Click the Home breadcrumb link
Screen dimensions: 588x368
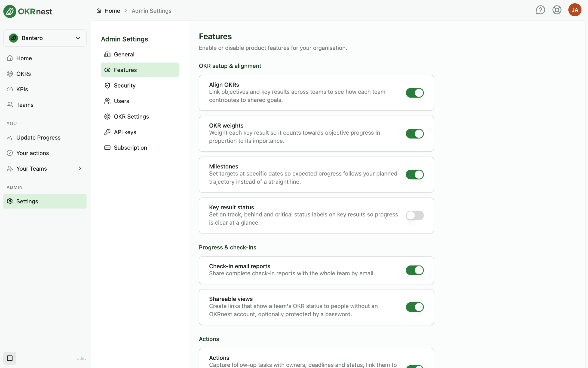(112, 11)
